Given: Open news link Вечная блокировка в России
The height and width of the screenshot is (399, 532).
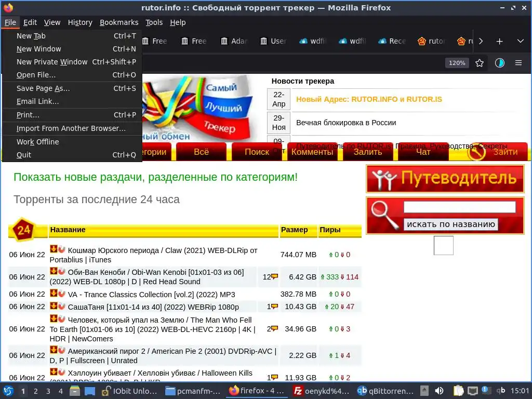Looking at the screenshot, I should click(346, 123).
